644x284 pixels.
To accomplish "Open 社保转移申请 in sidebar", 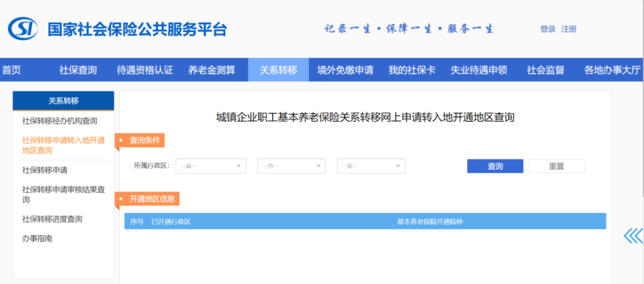I will [45, 170].
